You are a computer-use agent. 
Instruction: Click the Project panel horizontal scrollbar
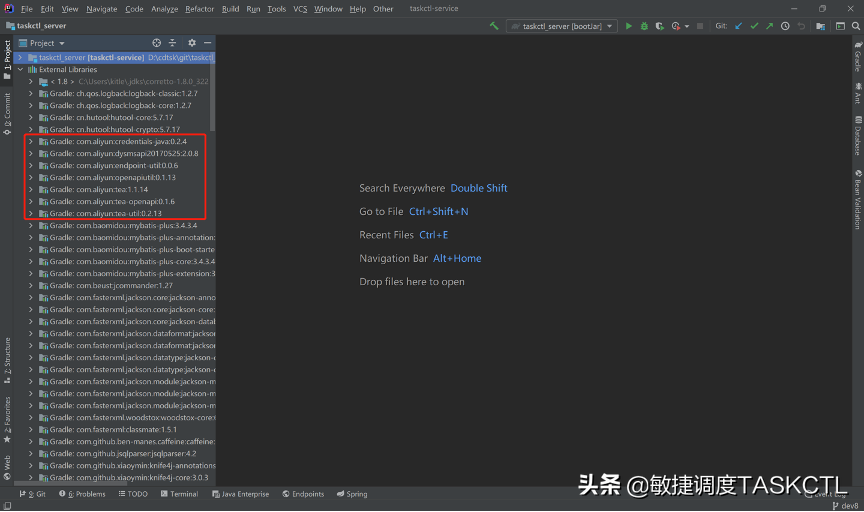click(72, 483)
